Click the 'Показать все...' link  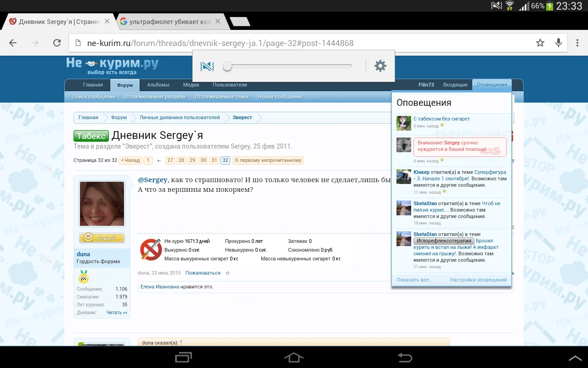[x=414, y=280]
